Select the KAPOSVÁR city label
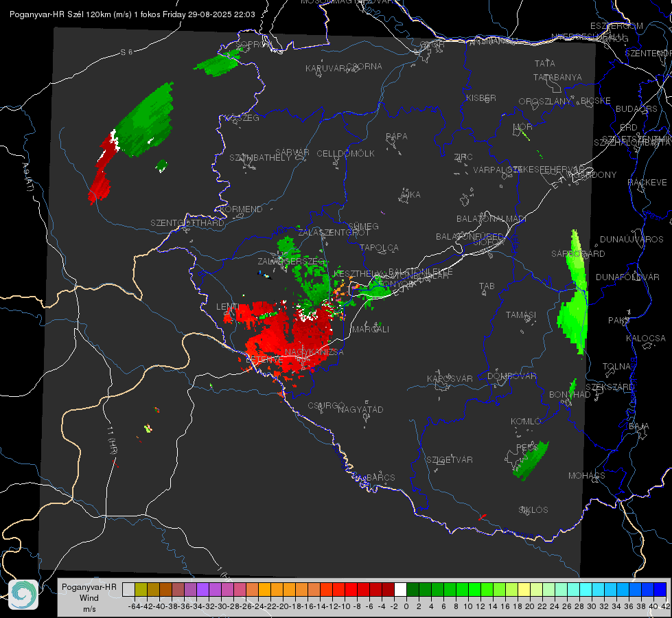 click(450, 378)
